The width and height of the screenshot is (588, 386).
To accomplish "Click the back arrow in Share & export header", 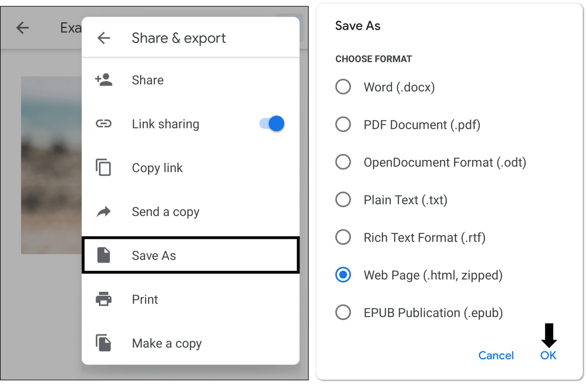I will [103, 38].
